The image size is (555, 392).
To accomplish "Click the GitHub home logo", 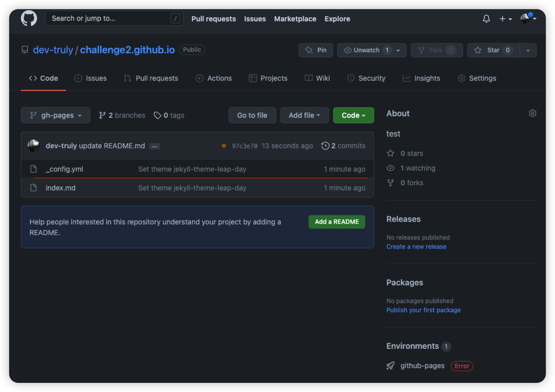I will [x=29, y=18].
